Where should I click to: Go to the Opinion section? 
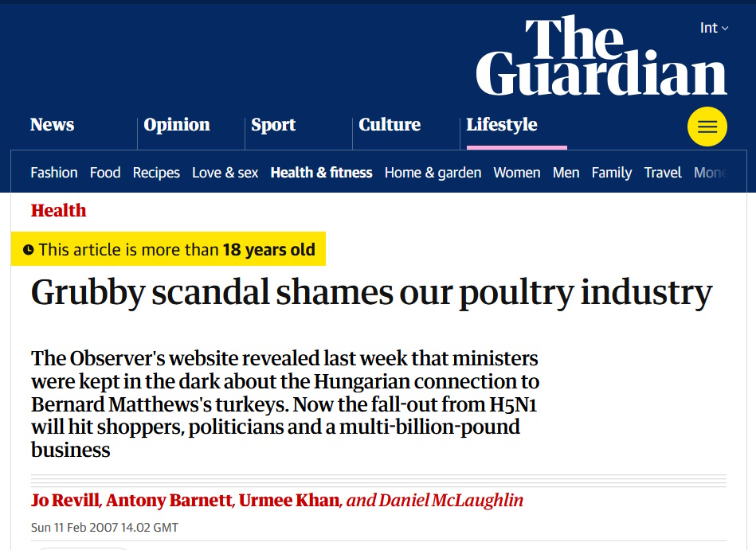[x=177, y=125]
